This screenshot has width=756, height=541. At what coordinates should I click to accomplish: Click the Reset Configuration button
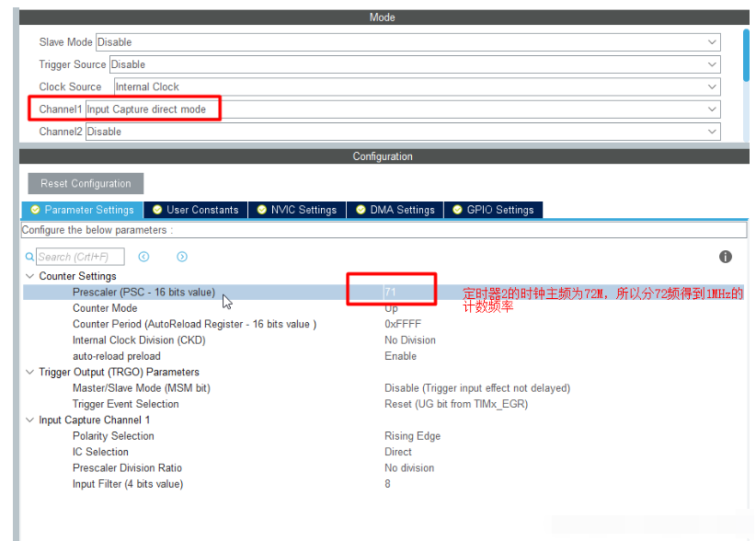[x=86, y=183]
